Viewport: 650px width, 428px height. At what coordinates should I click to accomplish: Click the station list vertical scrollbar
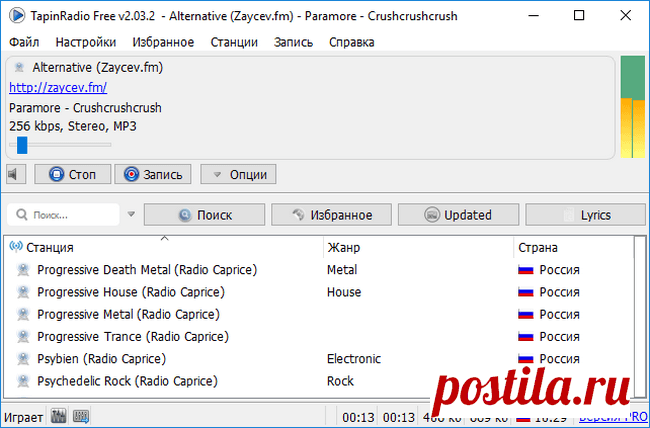click(x=640, y=316)
